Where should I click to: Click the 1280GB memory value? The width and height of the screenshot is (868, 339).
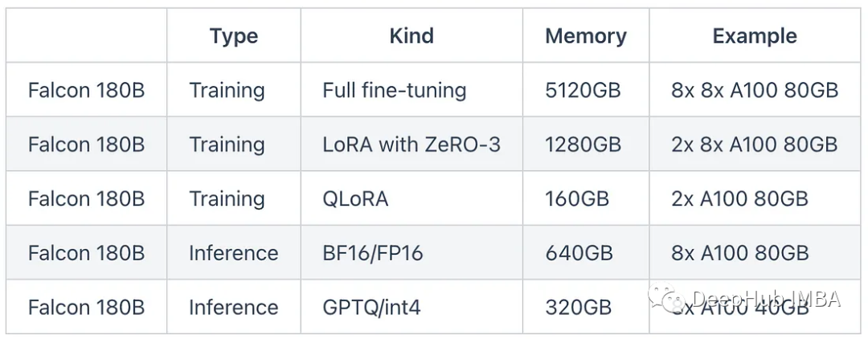click(x=583, y=145)
